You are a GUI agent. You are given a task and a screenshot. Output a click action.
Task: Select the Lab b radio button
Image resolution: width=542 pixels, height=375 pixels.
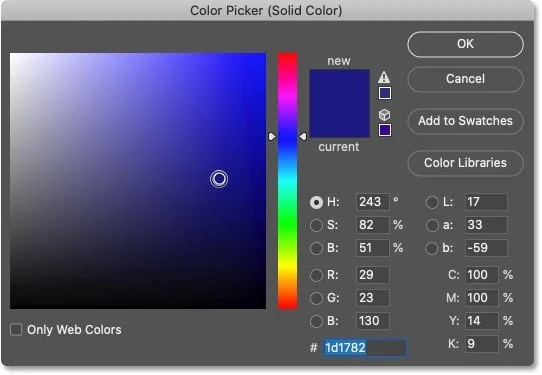pyautogui.click(x=432, y=248)
